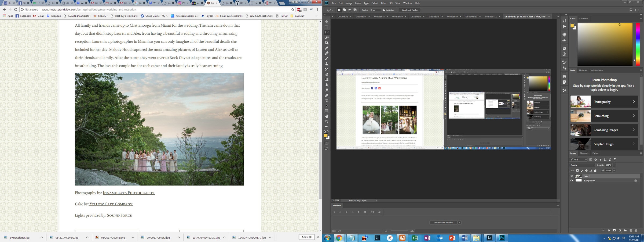
Task: Open the Innamorata Photography link
Action: click(129, 193)
